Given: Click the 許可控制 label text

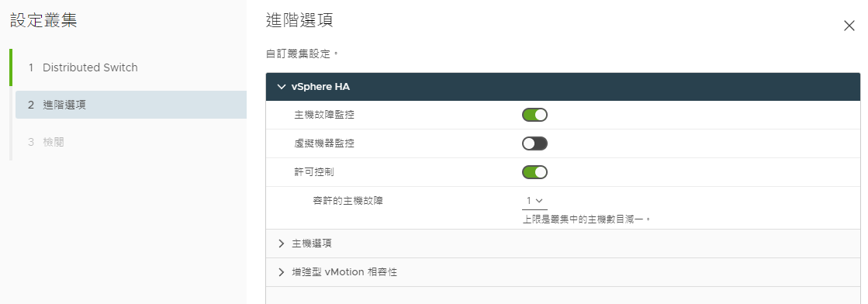Looking at the screenshot, I should tap(314, 172).
